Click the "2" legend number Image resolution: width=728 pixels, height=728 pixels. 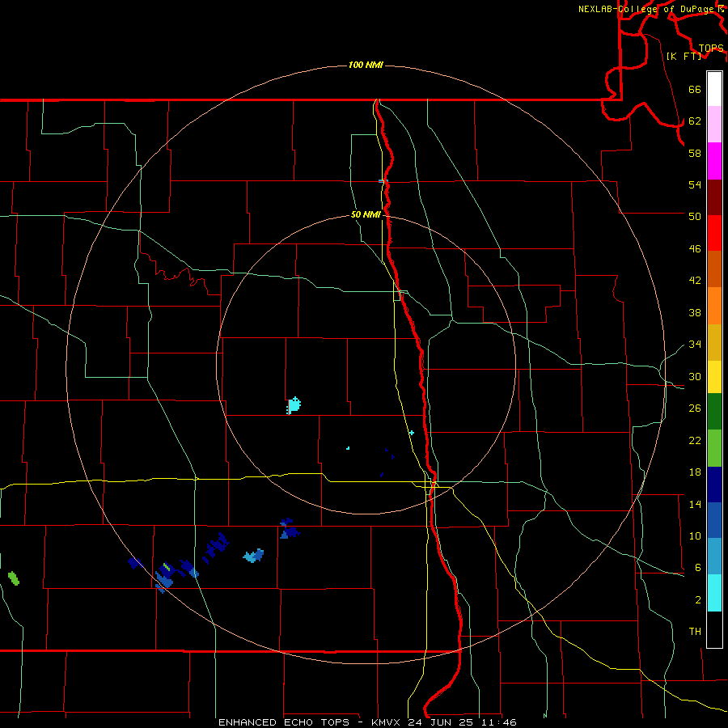(x=698, y=599)
